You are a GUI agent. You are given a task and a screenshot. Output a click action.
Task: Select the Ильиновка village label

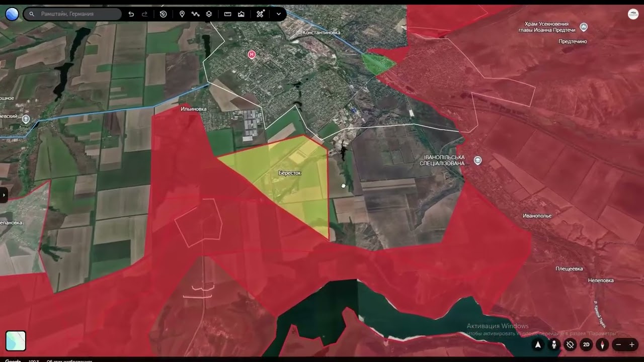tap(194, 109)
